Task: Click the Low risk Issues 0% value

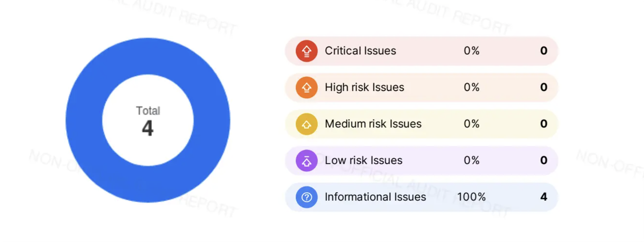Action: click(x=471, y=161)
